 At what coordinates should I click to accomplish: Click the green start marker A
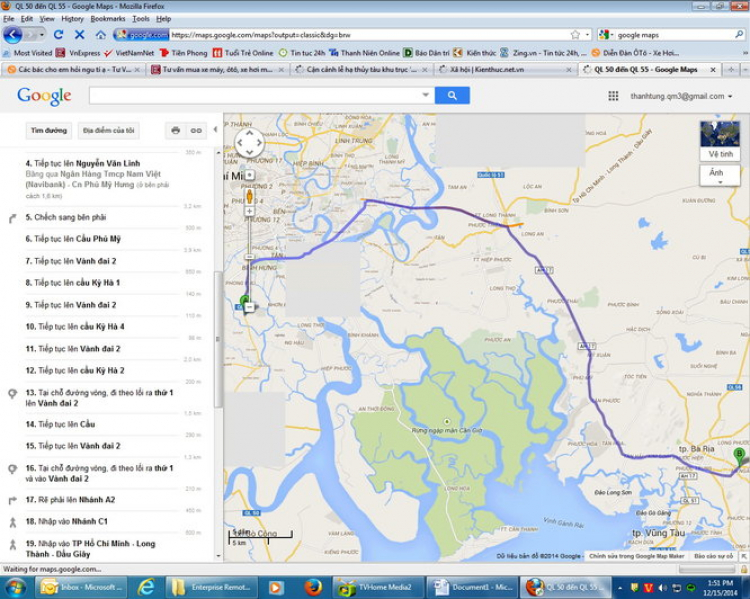tap(244, 301)
